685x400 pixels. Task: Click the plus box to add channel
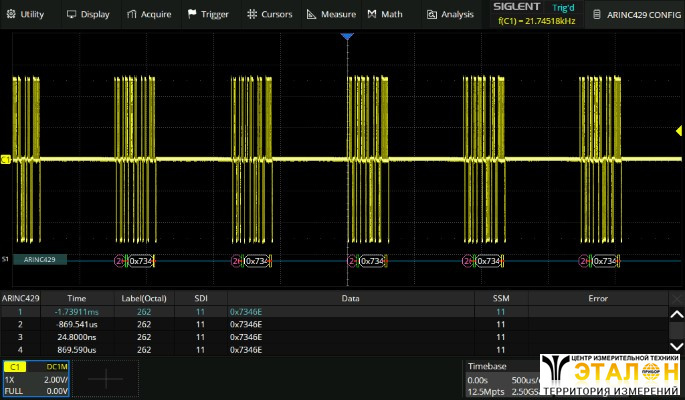click(x=105, y=379)
